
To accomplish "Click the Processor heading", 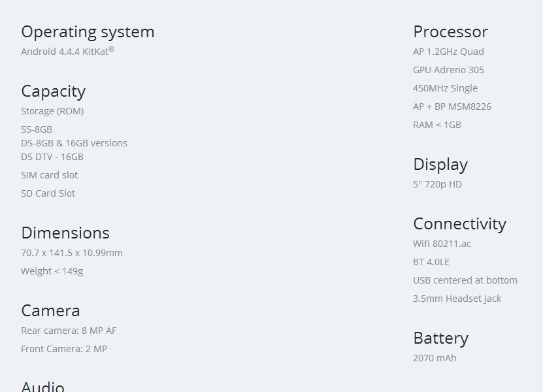I will (x=450, y=32).
